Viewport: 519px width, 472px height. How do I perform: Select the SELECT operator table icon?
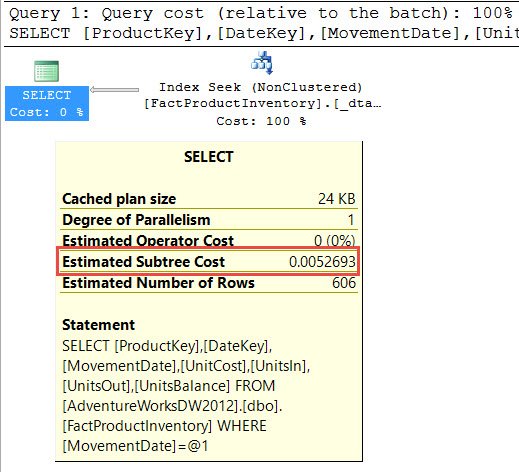[46, 71]
